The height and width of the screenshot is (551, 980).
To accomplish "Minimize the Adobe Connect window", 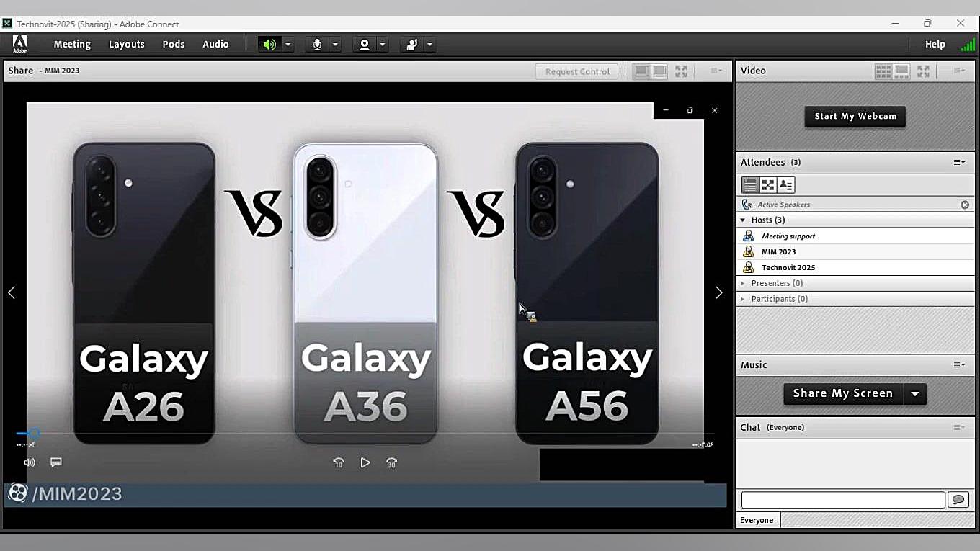I will click(896, 23).
